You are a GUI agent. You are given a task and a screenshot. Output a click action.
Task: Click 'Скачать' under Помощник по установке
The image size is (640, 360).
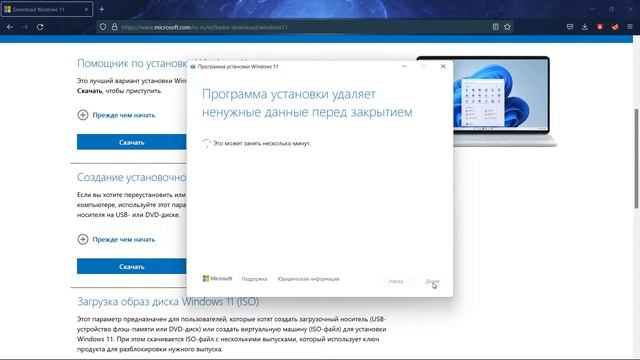pyautogui.click(x=131, y=142)
